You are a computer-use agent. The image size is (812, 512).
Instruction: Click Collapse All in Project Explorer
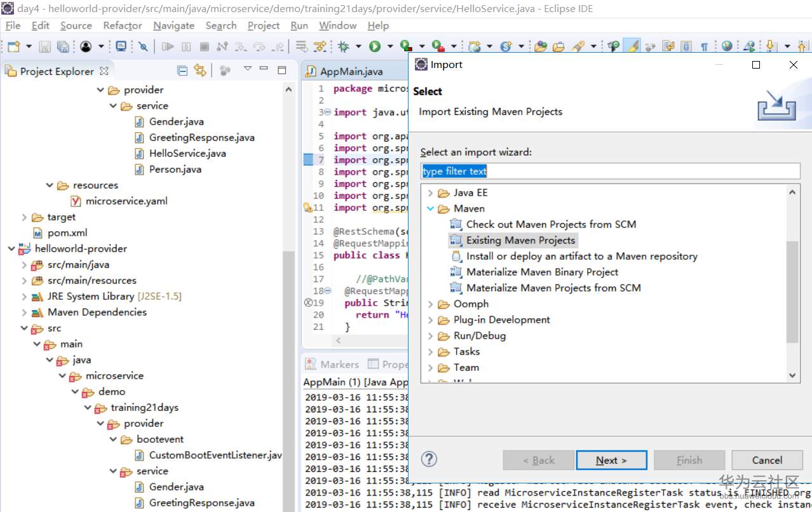click(182, 71)
